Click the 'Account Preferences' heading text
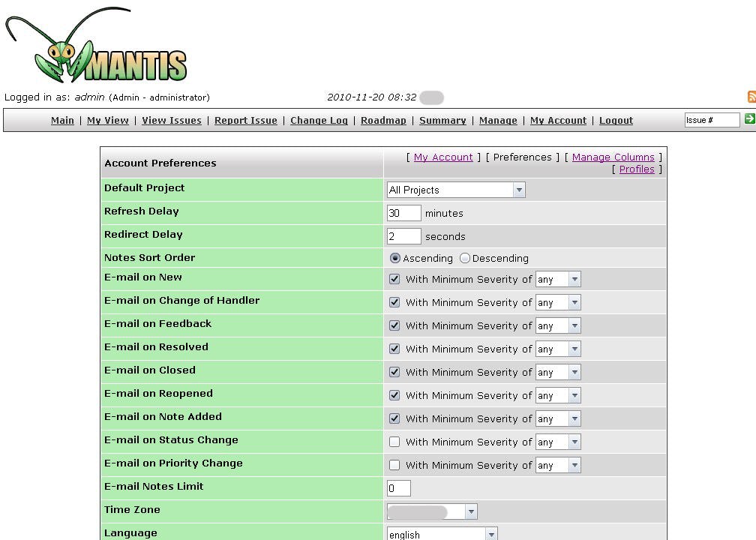This screenshot has height=540, width=756. tap(160, 163)
